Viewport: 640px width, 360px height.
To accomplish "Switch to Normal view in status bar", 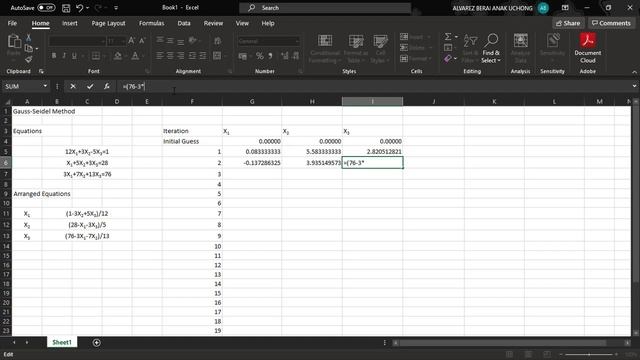I will pyautogui.click(x=509, y=354).
